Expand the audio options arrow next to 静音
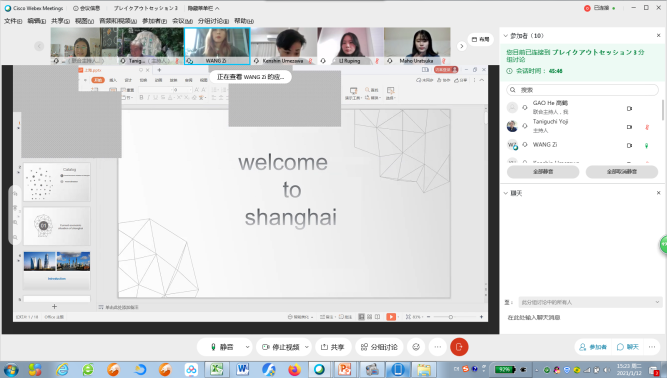The width and height of the screenshot is (667, 378). point(247,347)
